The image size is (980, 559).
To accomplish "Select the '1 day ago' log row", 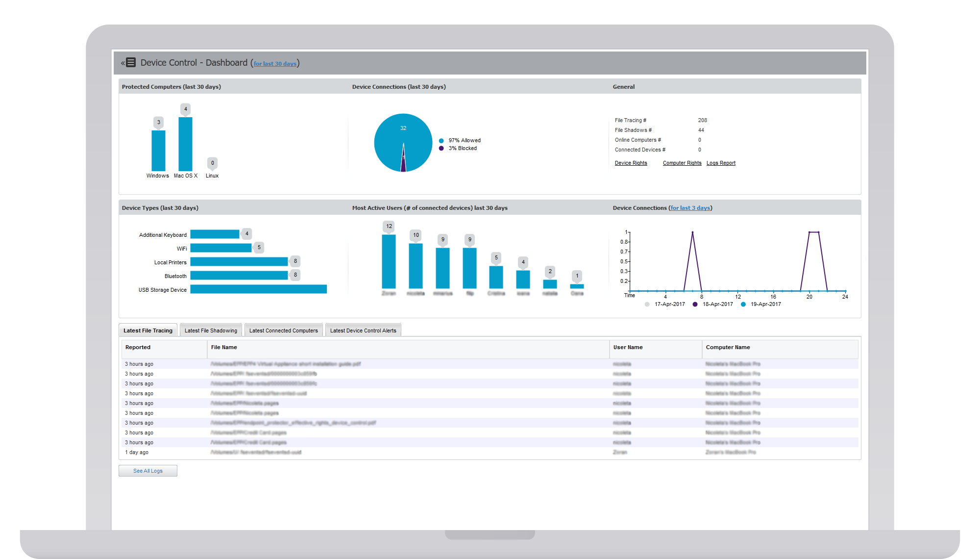I will 490,452.
